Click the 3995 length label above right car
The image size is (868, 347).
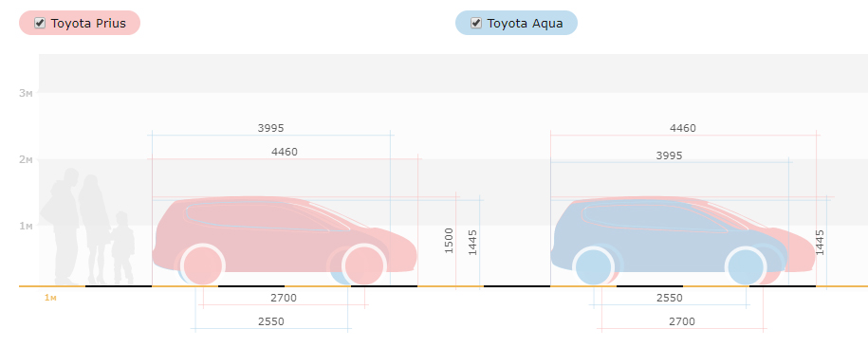pyautogui.click(x=670, y=155)
